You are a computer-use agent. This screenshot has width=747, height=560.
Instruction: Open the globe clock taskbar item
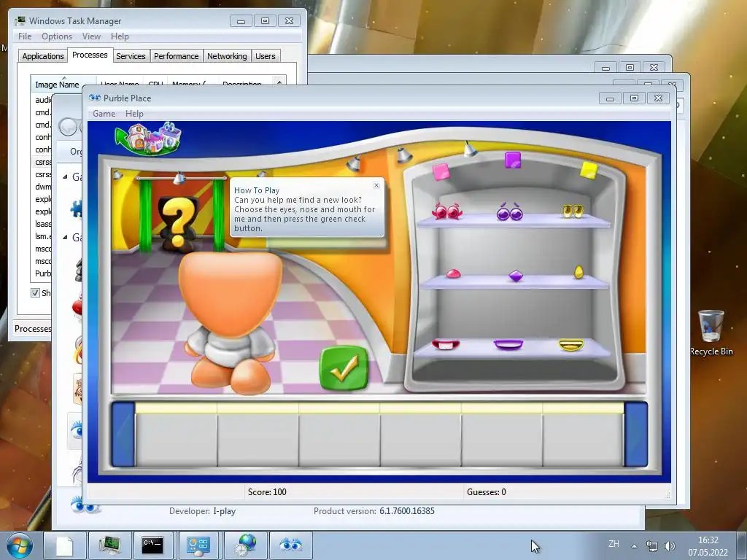point(245,545)
